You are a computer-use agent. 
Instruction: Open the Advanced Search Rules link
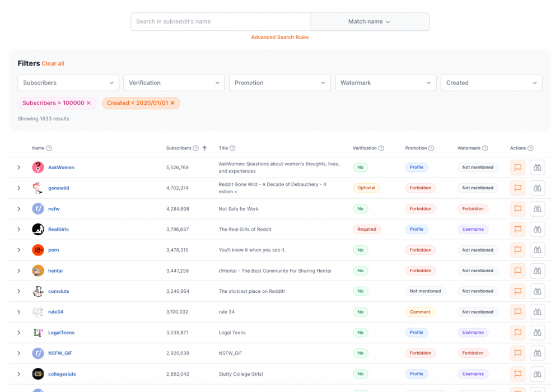point(279,38)
